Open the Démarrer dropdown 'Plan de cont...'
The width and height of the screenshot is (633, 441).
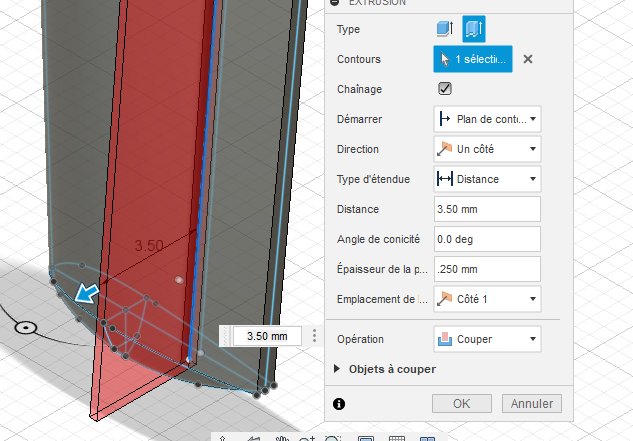coord(487,119)
